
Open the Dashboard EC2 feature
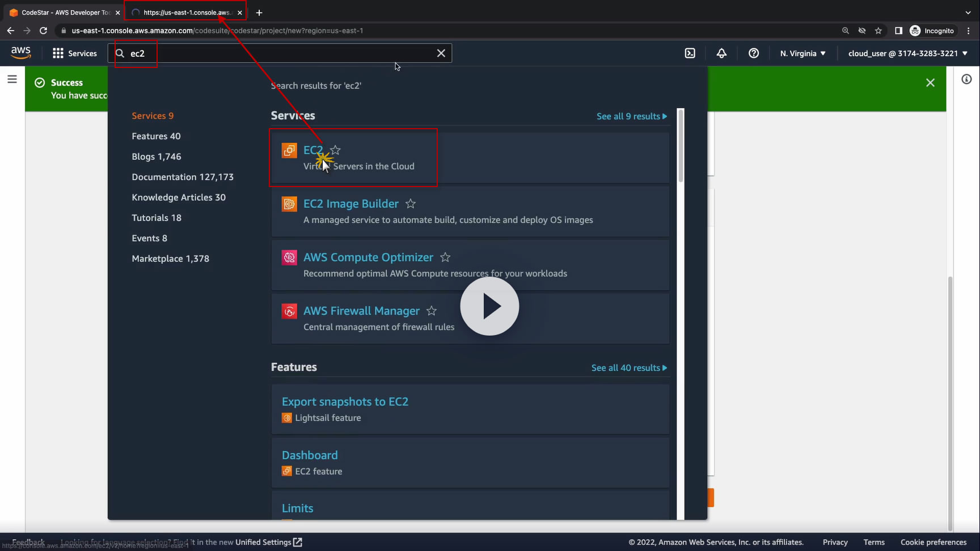point(310,455)
